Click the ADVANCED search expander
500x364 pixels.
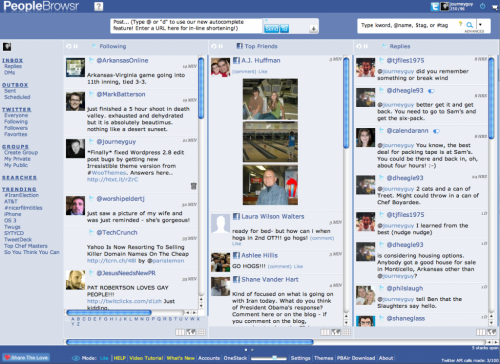(474, 31)
